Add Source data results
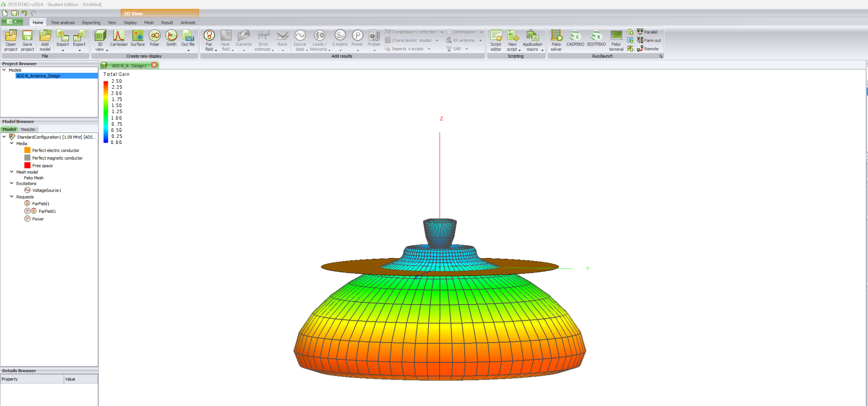Image resolution: width=868 pixels, height=406 pixels. (300, 40)
